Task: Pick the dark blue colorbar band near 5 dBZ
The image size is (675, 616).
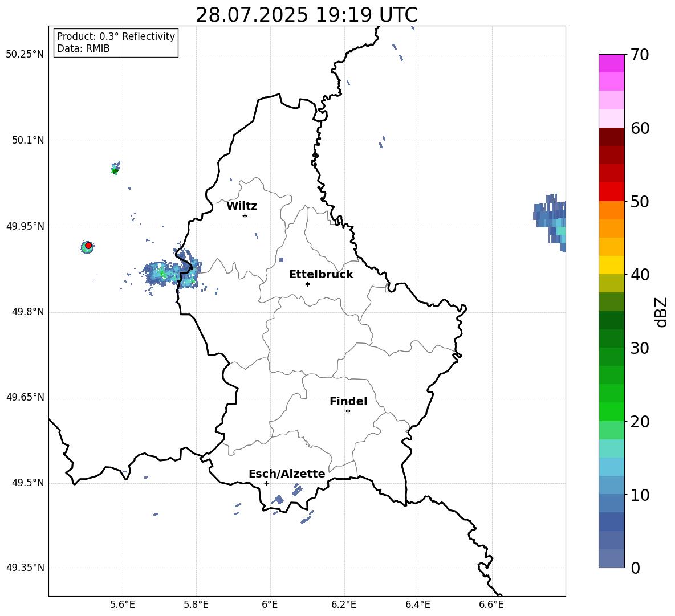Action: [611, 522]
